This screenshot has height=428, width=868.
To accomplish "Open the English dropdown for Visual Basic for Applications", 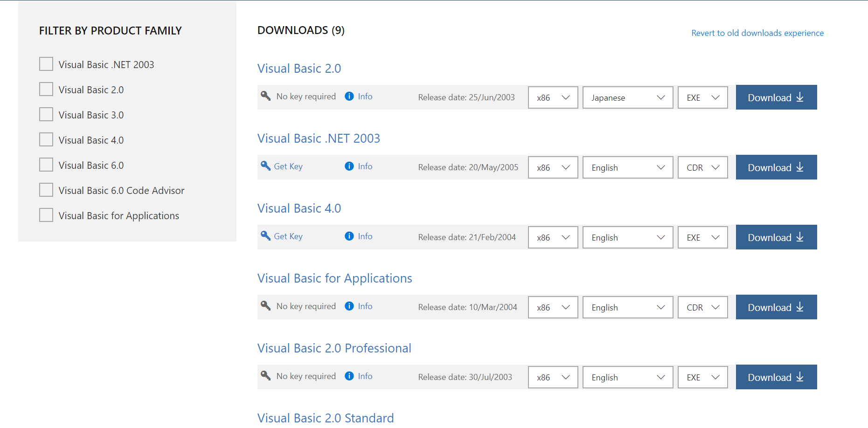I will click(x=628, y=307).
